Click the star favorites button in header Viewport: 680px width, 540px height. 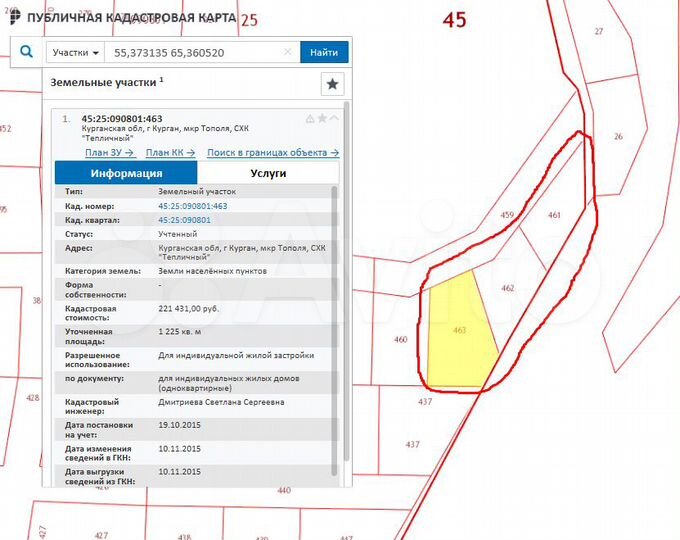pos(333,84)
